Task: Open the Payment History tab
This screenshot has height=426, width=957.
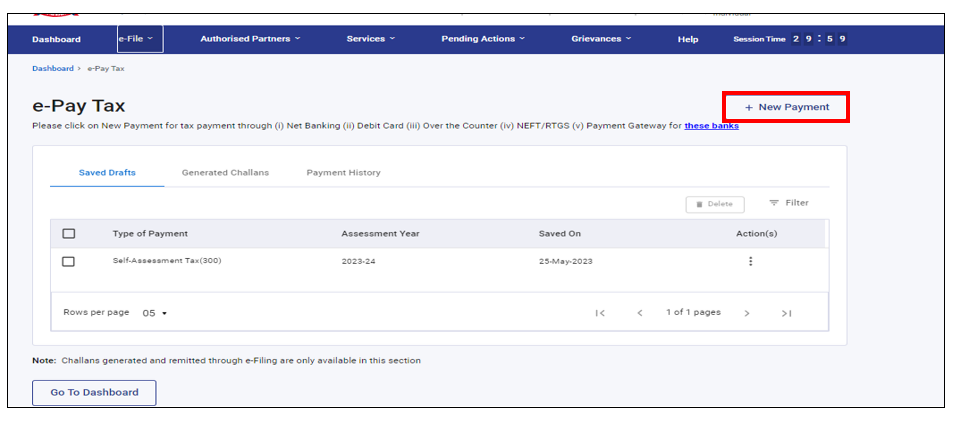Action: [343, 173]
